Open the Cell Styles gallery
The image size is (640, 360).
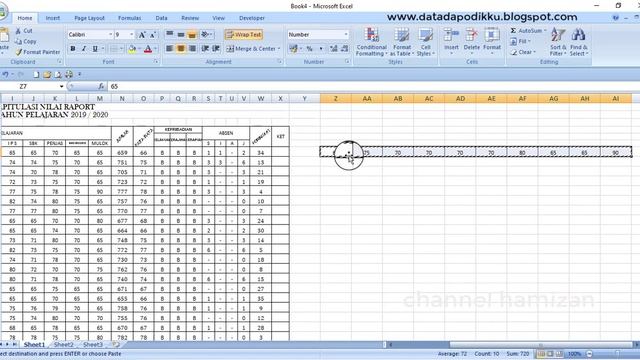(x=425, y=42)
